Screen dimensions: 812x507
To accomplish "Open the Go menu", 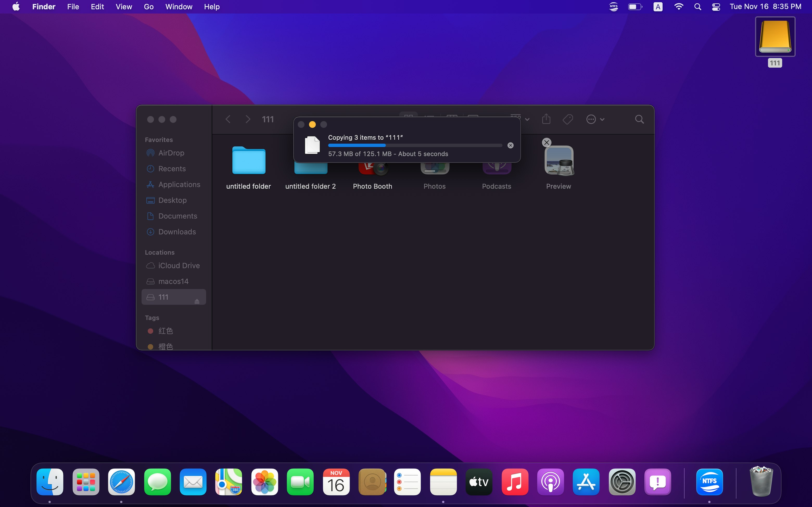I will click(148, 6).
